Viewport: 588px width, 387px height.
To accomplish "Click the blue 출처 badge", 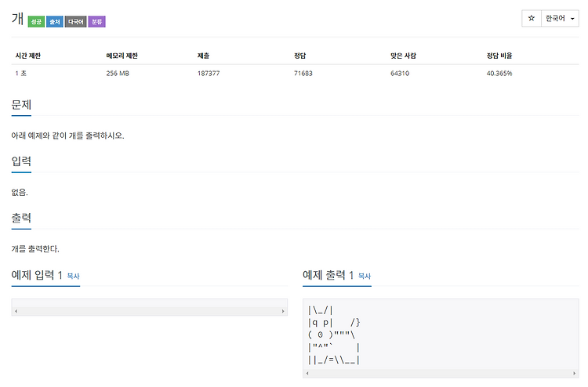I will point(55,22).
